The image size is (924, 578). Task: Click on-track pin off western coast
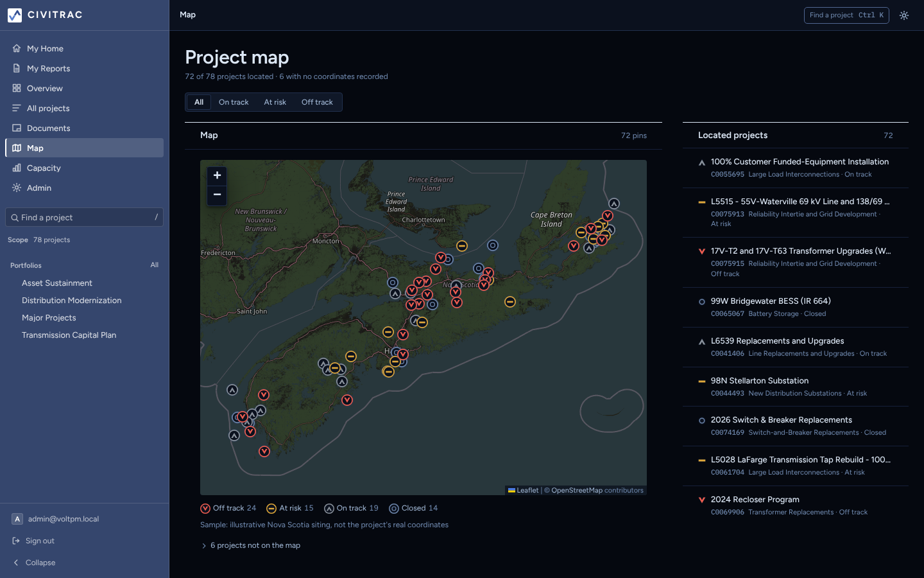pos(232,390)
